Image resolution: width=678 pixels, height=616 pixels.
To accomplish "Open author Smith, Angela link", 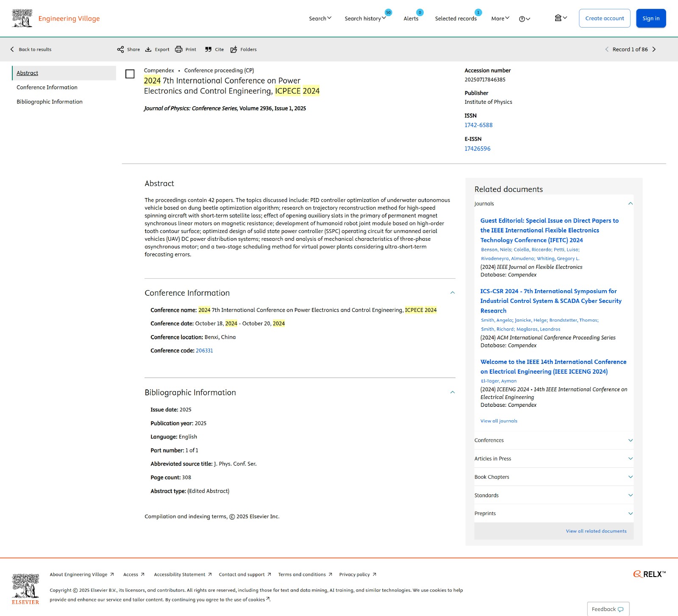I will tap(497, 320).
